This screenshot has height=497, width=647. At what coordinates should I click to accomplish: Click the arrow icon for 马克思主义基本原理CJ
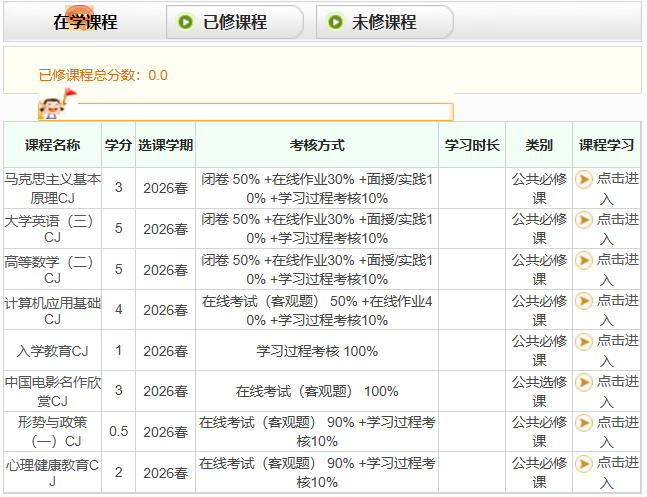(584, 180)
